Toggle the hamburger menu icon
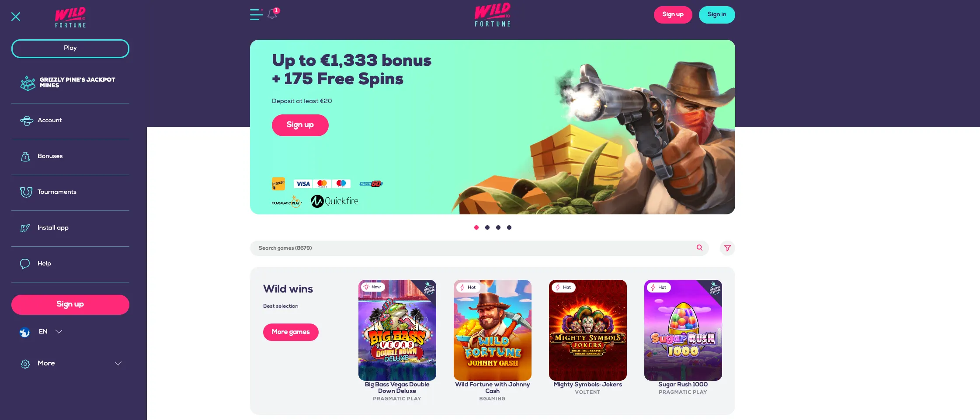The width and height of the screenshot is (980, 420). pyautogui.click(x=256, y=14)
